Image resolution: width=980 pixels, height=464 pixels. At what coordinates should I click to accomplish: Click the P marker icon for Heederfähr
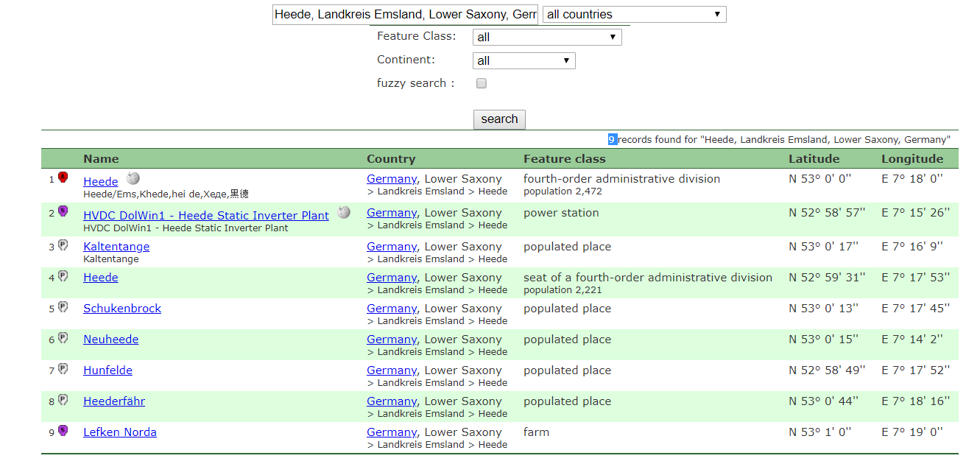[x=63, y=400]
